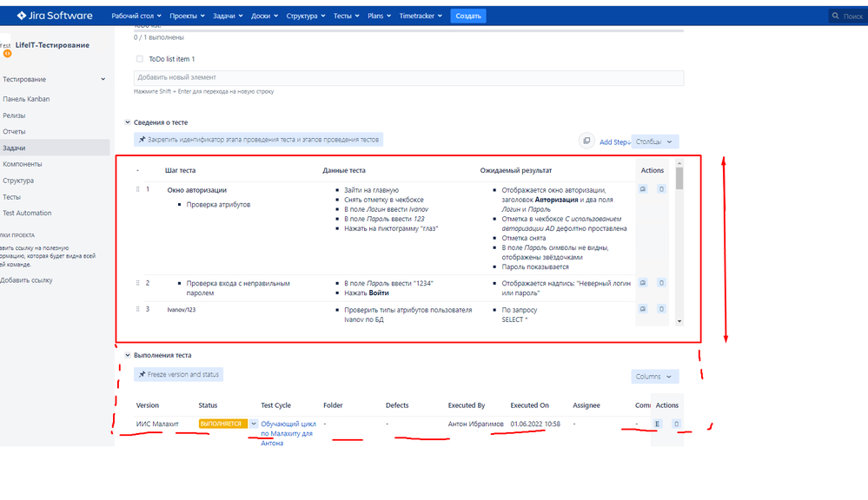Screen dimensions: 868x500
Task: Open the Задачи top menu
Action: coord(228,16)
